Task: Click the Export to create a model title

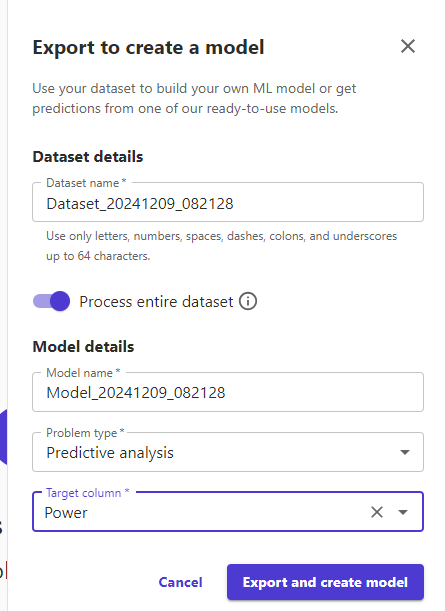Action: (x=148, y=48)
